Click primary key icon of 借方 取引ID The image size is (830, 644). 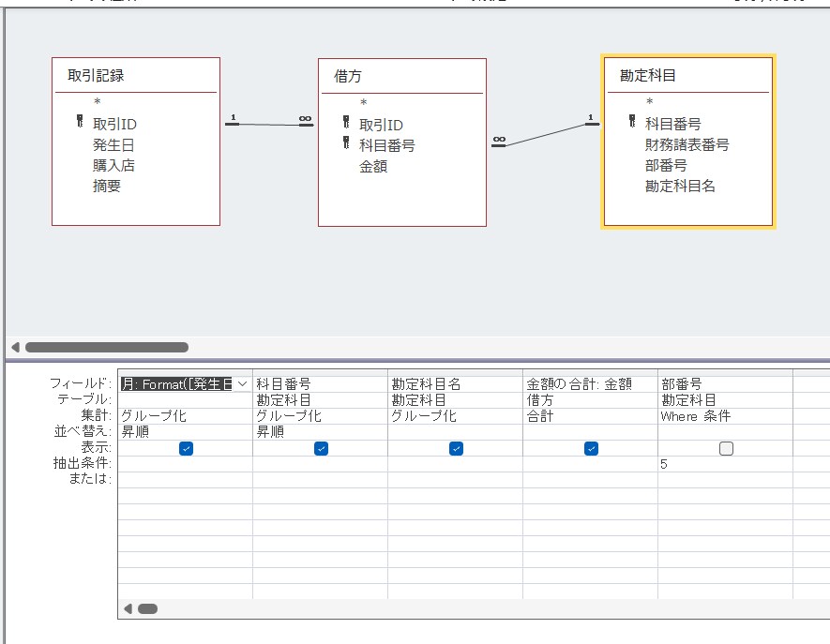click(x=346, y=122)
